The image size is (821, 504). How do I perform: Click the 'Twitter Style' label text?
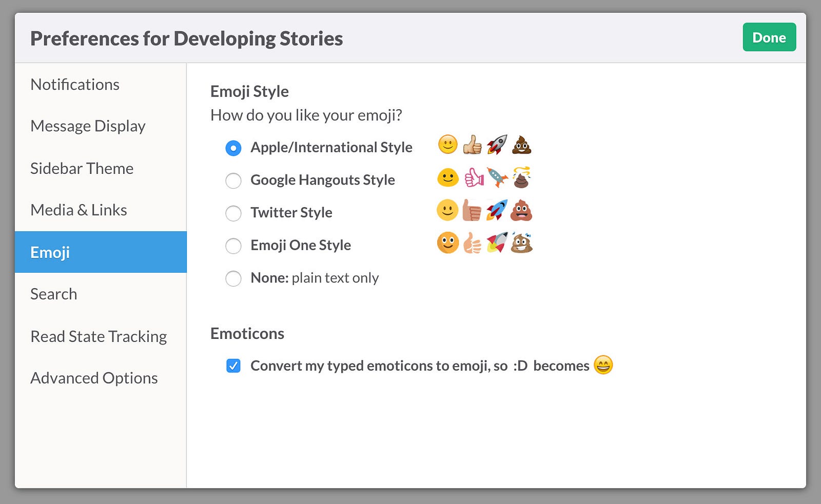[x=291, y=212]
